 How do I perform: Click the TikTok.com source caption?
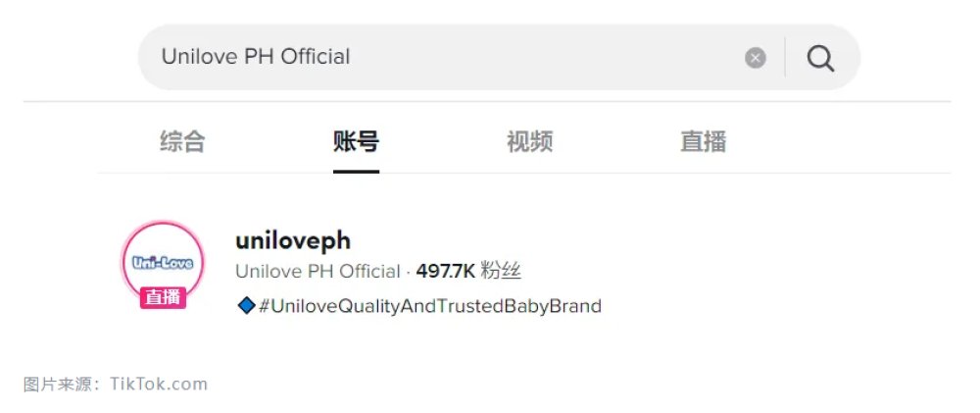(x=159, y=384)
